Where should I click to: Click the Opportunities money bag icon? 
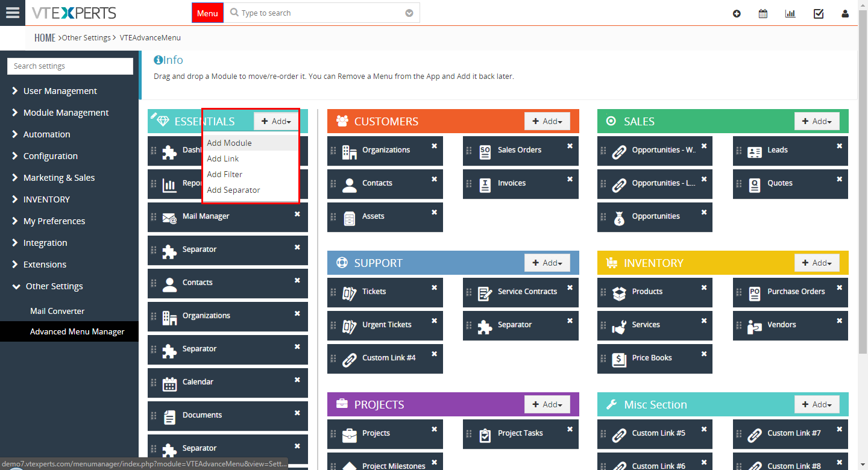coord(619,219)
